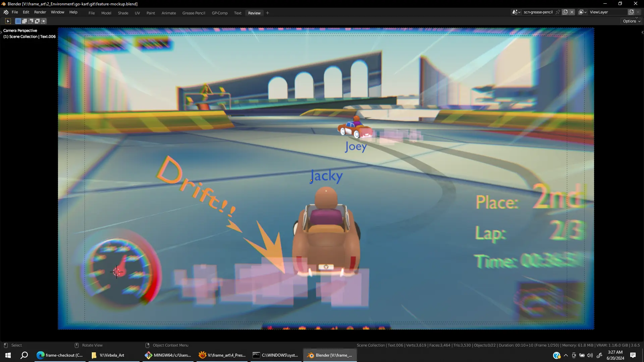The height and width of the screenshot is (362, 644).
Task: Open the scene browse dropdown
Action: click(x=516, y=12)
